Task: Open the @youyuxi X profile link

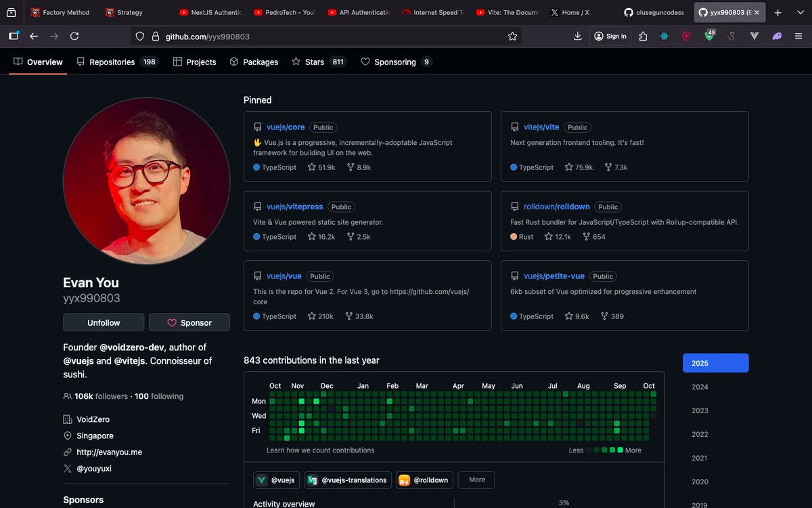Action: 95,468
